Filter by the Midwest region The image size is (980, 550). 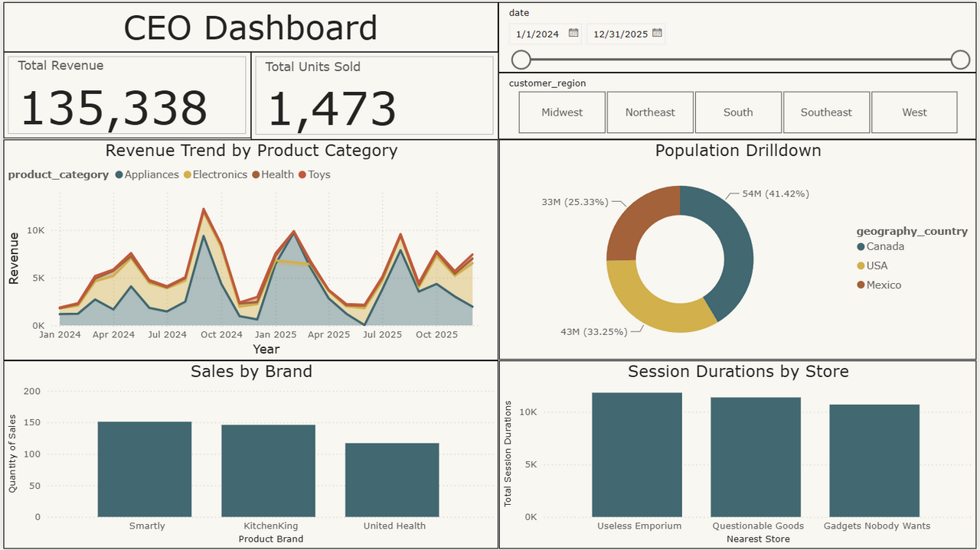click(x=562, y=112)
